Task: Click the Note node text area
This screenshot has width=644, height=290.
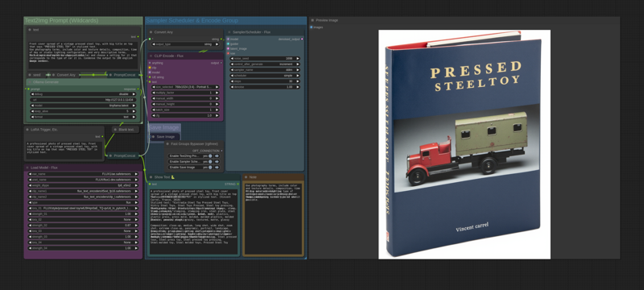Action: pos(273,219)
